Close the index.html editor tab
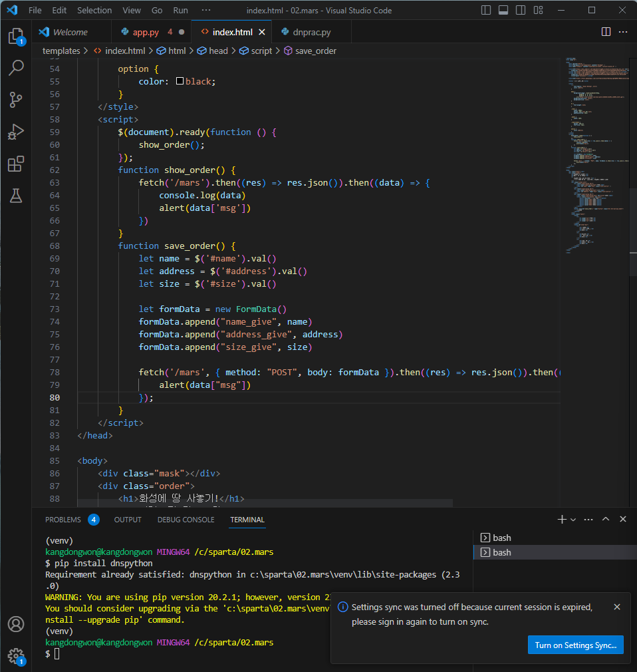Screen dimensions: 637x672 (262, 32)
